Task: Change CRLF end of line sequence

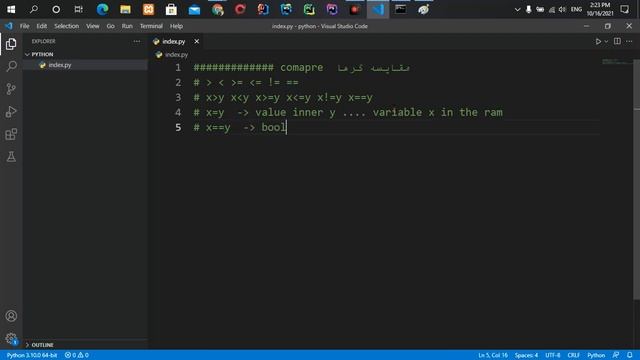Action: click(573, 355)
